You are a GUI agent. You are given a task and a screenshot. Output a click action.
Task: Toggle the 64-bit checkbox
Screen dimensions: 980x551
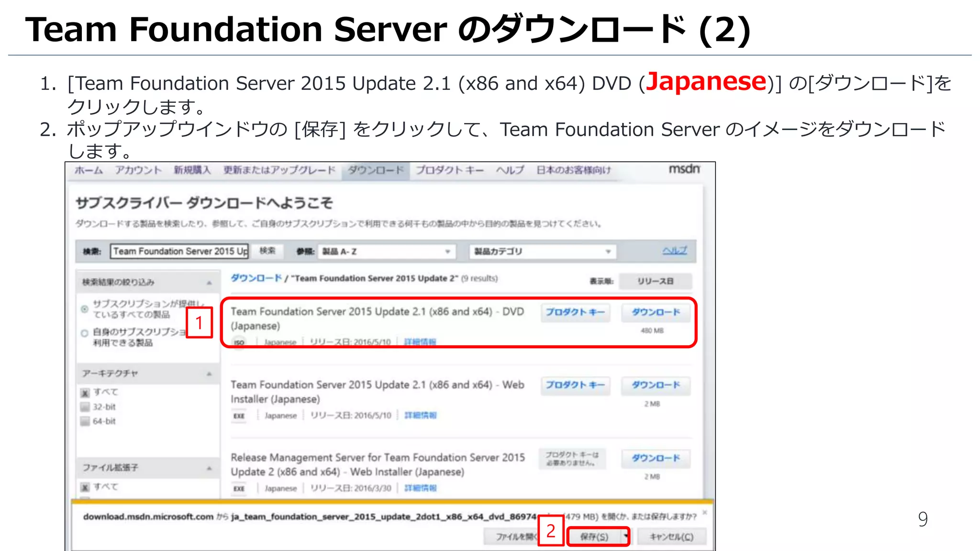click(85, 421)
